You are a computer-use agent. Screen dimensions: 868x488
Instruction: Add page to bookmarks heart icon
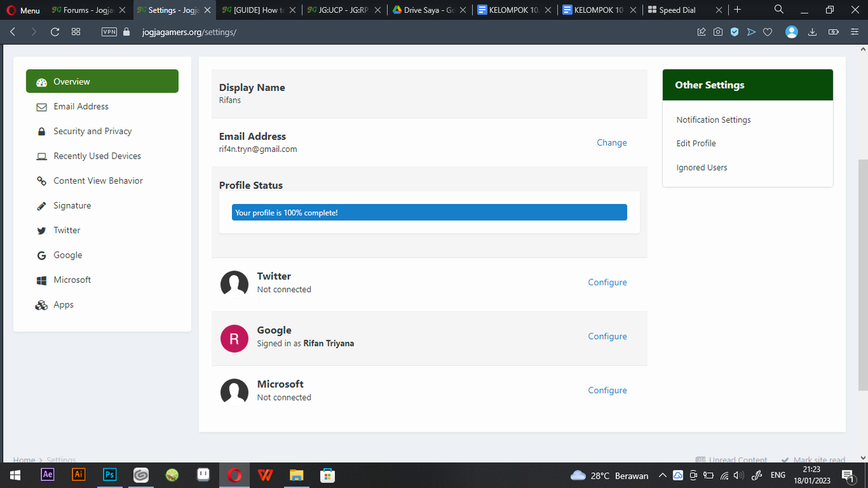click(x=768, y=32)
